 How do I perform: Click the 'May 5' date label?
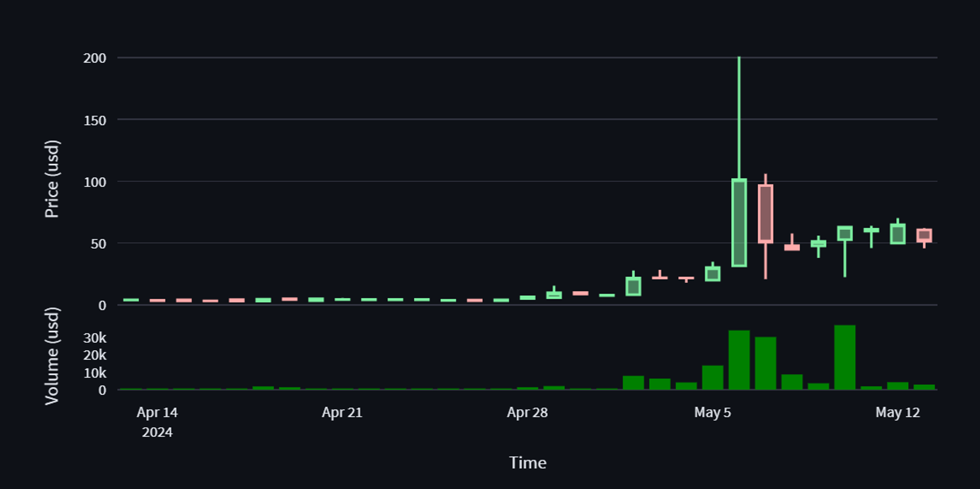point(712,412)
